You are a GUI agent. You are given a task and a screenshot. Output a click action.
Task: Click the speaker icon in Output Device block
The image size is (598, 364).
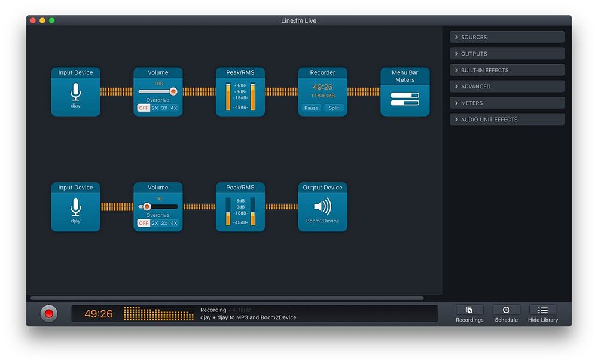click(323, 207)
